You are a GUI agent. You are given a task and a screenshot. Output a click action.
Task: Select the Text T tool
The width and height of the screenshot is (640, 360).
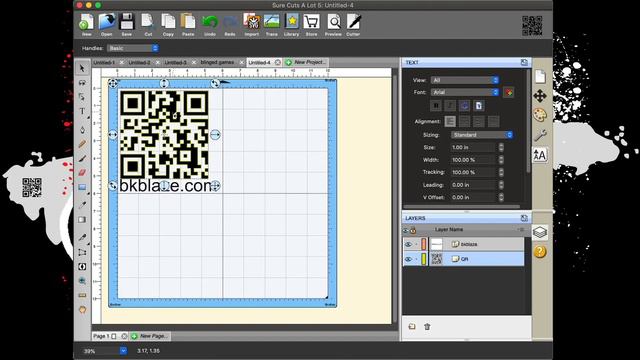(82, 111)
